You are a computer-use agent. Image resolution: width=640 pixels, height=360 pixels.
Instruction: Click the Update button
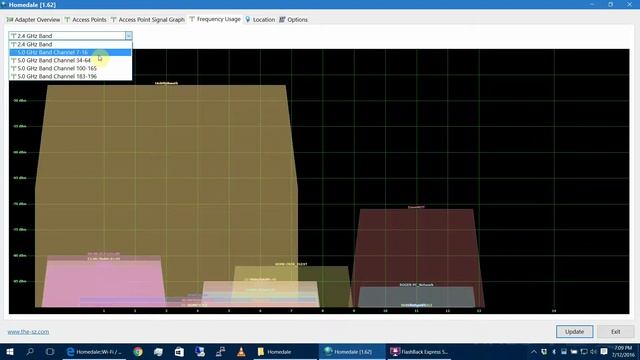[574, 331]
